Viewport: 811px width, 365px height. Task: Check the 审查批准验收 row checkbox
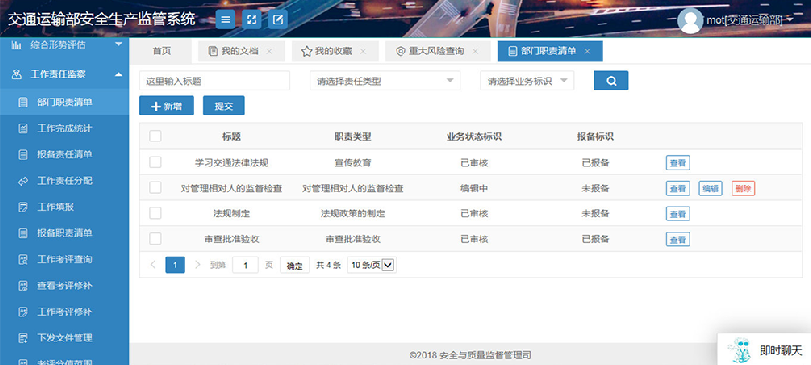155,239
